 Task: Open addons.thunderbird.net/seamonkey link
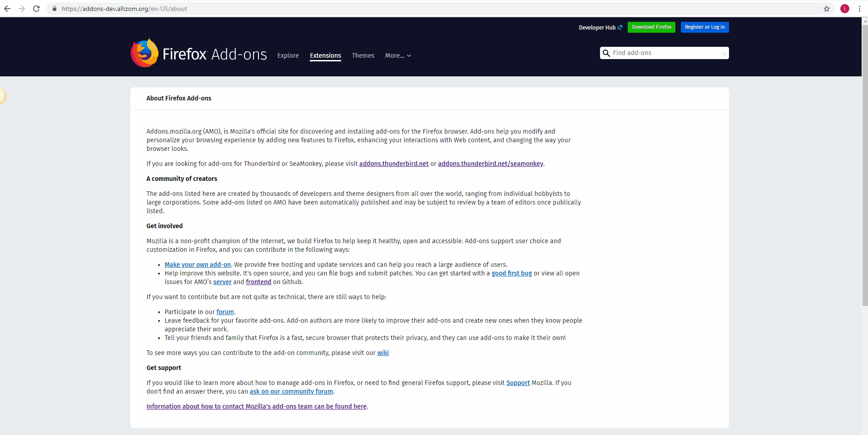tap(491, 164)
